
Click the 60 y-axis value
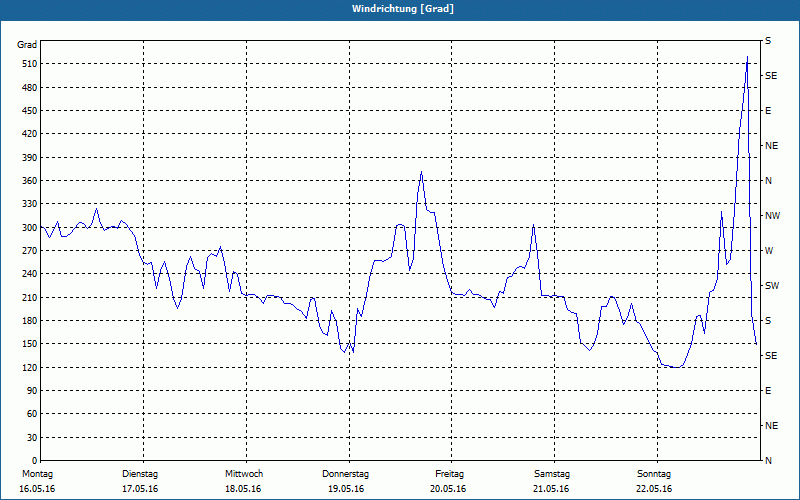pos(32,414)
